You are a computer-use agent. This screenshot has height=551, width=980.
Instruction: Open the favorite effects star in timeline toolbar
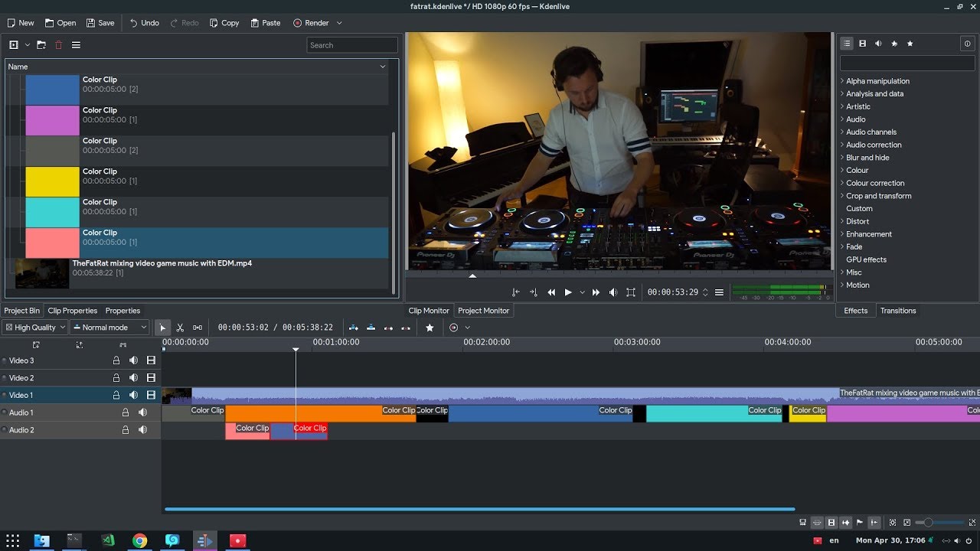[x=430, y=328]
